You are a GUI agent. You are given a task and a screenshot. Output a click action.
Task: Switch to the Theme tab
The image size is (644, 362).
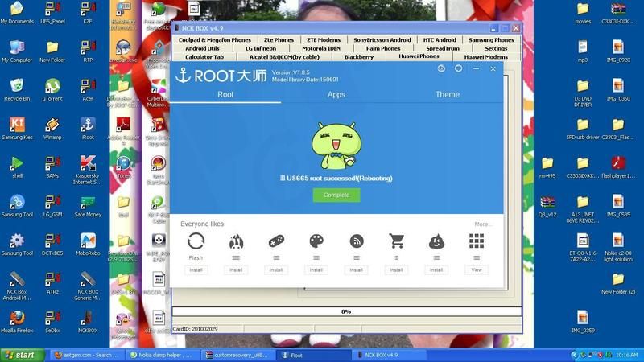pyautogui.click(x=447, y=94)
